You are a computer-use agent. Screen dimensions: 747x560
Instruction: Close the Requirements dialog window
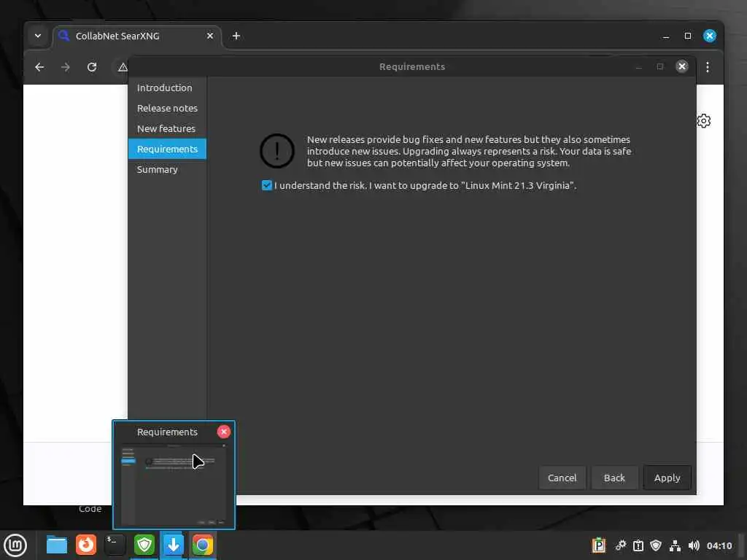click(x=682, y=66)
